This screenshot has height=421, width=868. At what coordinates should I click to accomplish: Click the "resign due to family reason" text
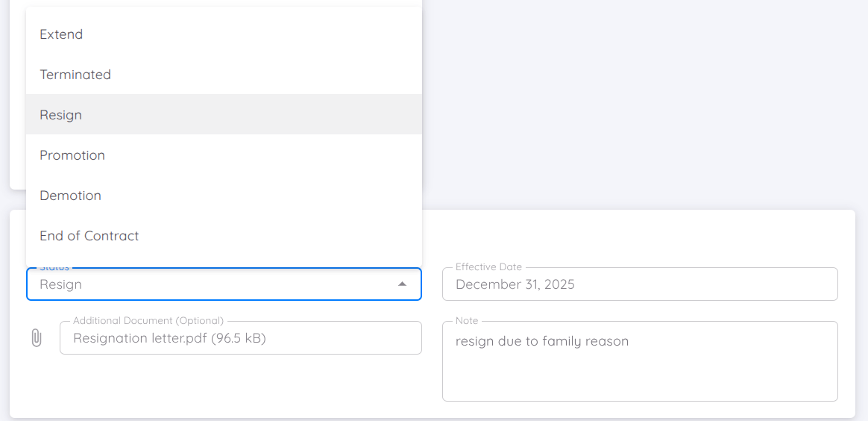[542, 341]
